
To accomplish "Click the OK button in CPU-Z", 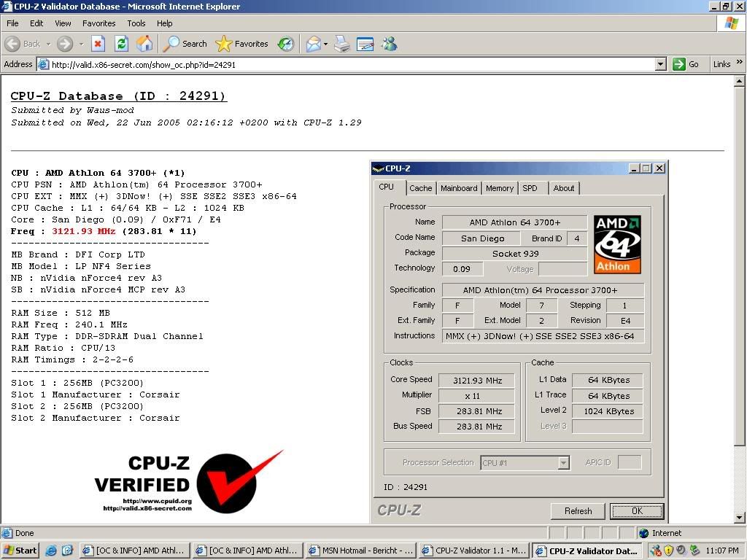I will (x=636, y=511).
